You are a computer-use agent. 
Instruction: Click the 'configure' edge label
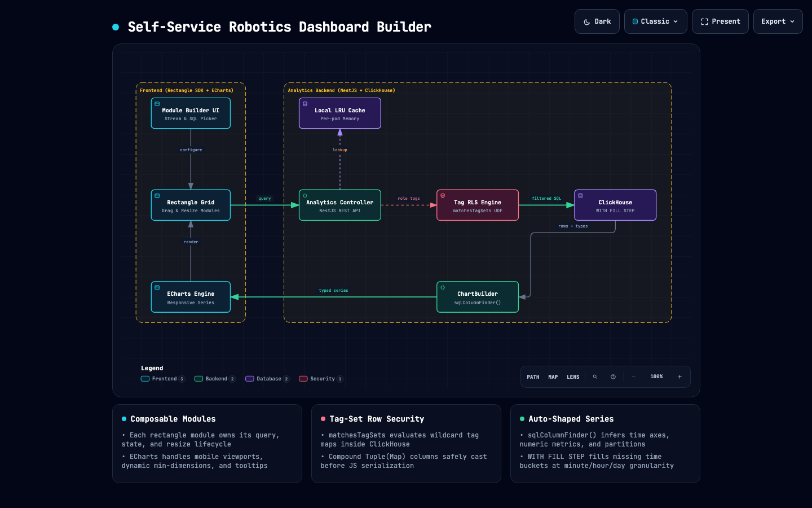click(x=191, y=150)
